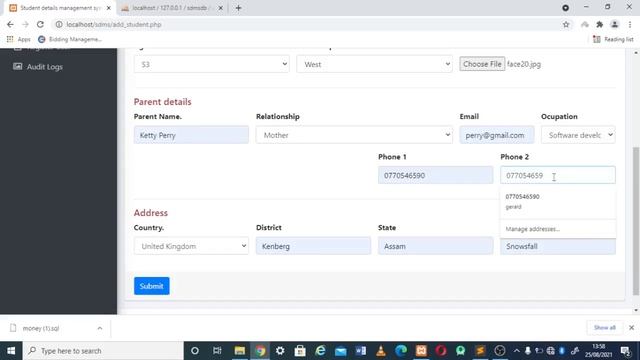Open Task View on the taskbar

(217, 351)
